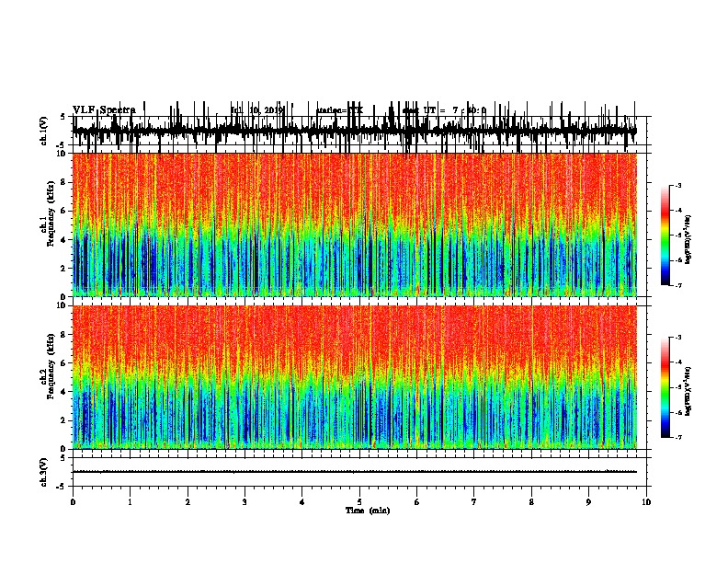Click the '0' tick on the time axis
This screenshot has height=563, width=728.
pyautogui.click(x=73, y=501)
